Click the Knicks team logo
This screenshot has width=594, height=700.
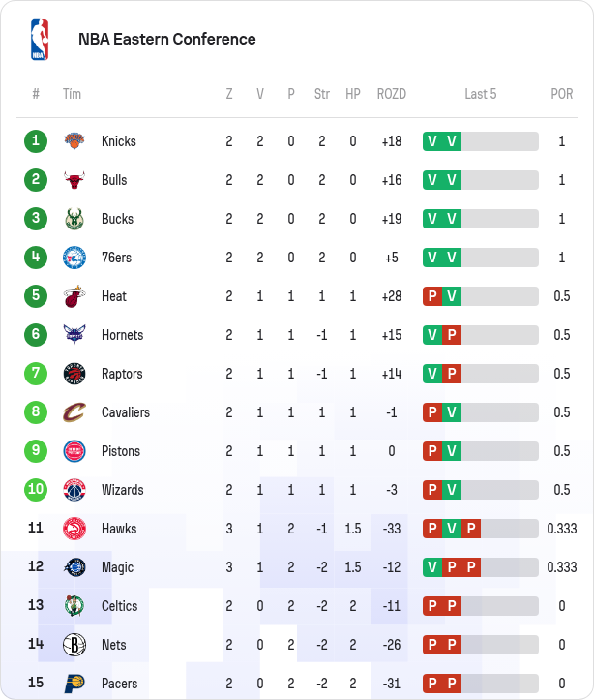(x=74, y=141)
